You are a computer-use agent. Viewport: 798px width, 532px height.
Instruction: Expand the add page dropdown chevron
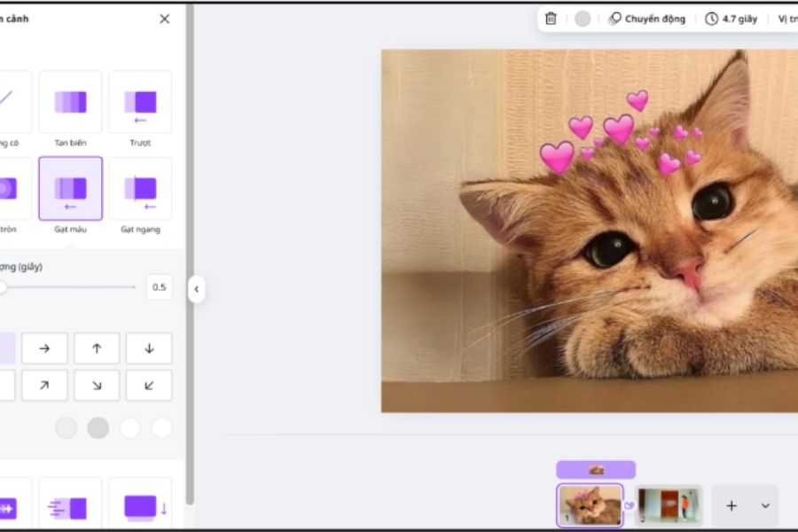765,505
